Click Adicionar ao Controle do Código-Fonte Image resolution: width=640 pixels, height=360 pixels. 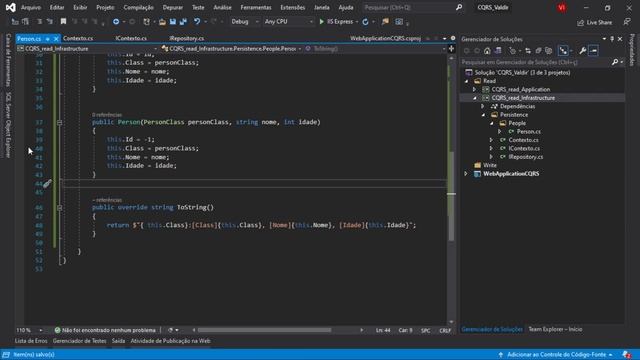click(556, 355)
